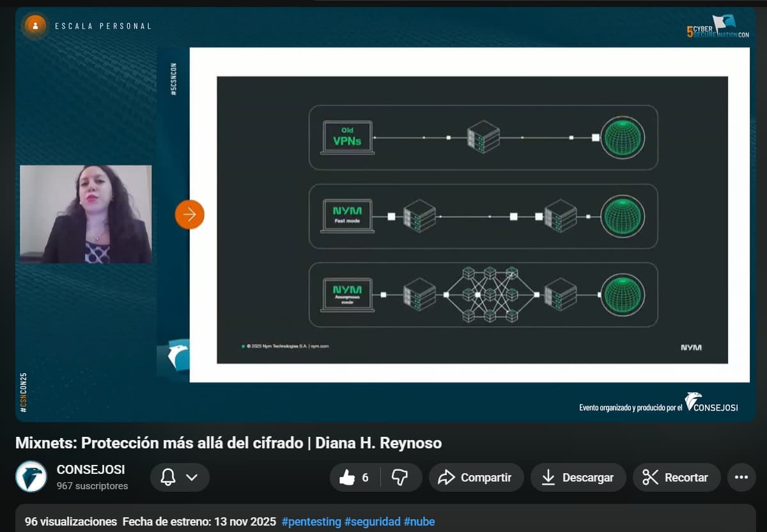Click the thumbs down dislike icon
767x532 pixels.
point(400,478)
